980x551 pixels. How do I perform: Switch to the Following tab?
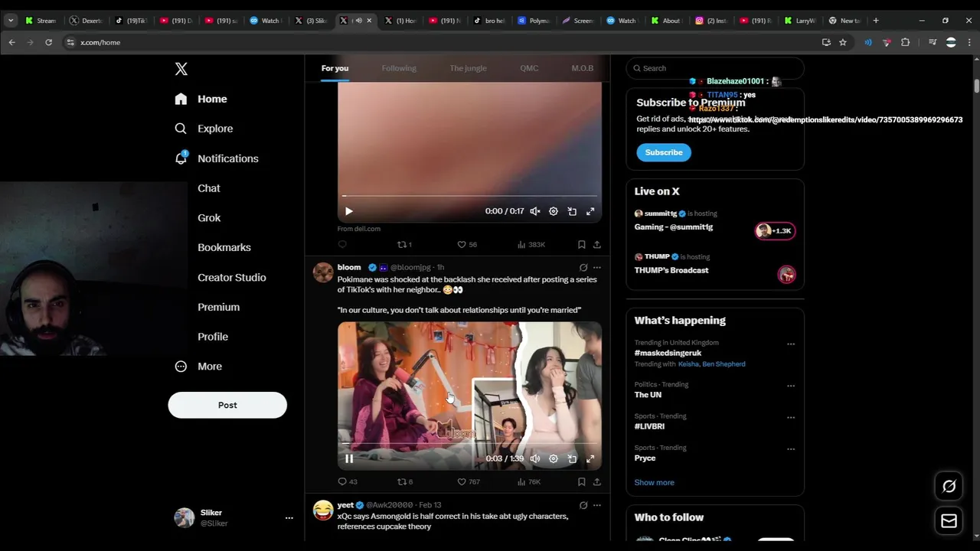pos(399,68)
